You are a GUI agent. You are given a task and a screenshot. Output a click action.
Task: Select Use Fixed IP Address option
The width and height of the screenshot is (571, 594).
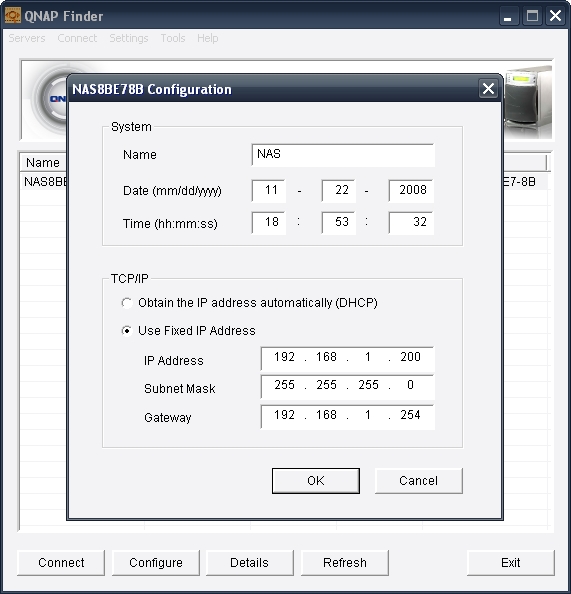[x=127, y=331]
